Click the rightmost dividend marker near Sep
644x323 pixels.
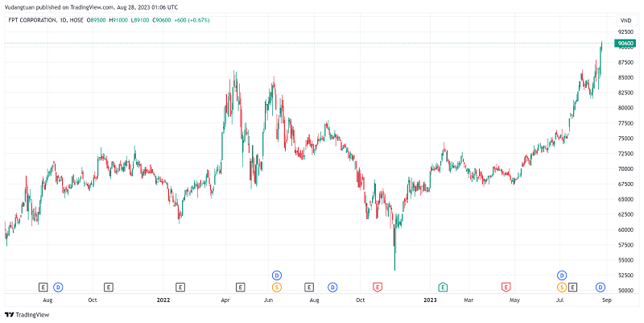pos(600,287)
